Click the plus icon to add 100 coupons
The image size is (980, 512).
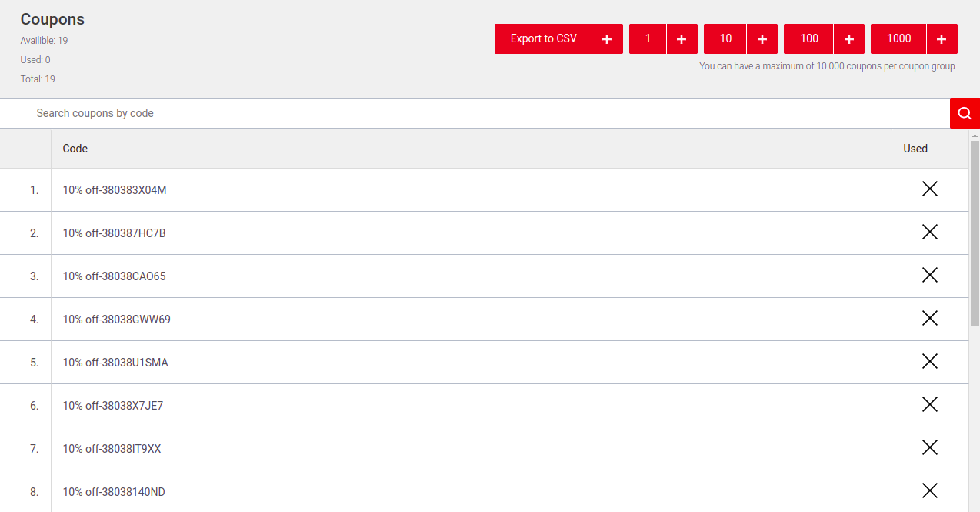point(848,39)
